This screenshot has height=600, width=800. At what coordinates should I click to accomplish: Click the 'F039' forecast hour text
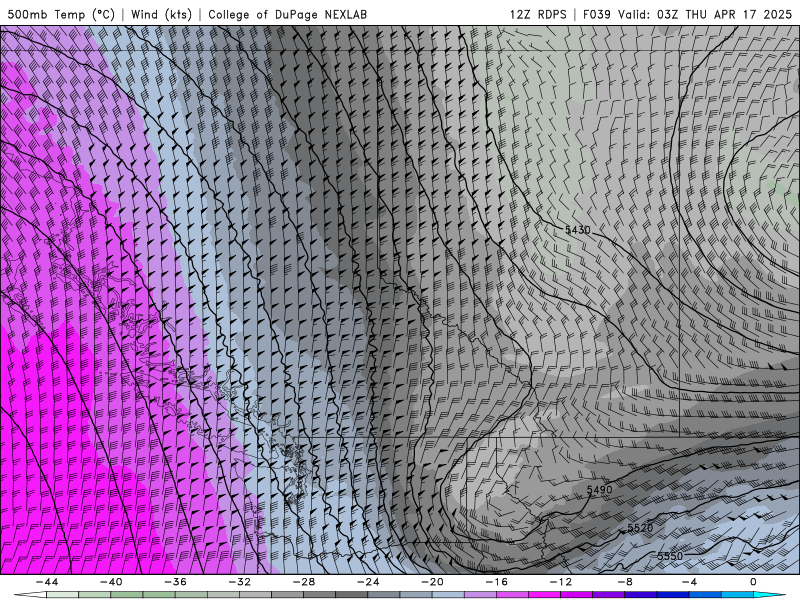tap(596, 14)
